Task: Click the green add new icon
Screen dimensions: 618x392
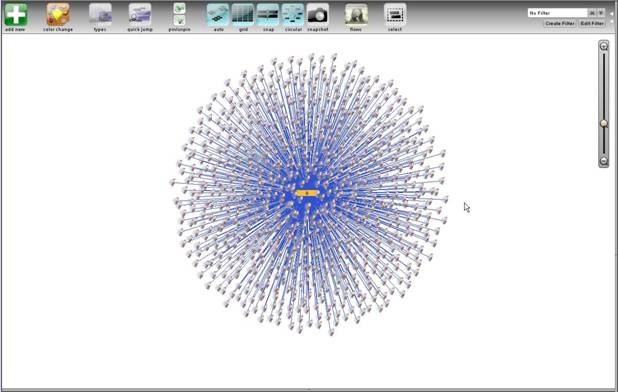Action: coord(16,15)
